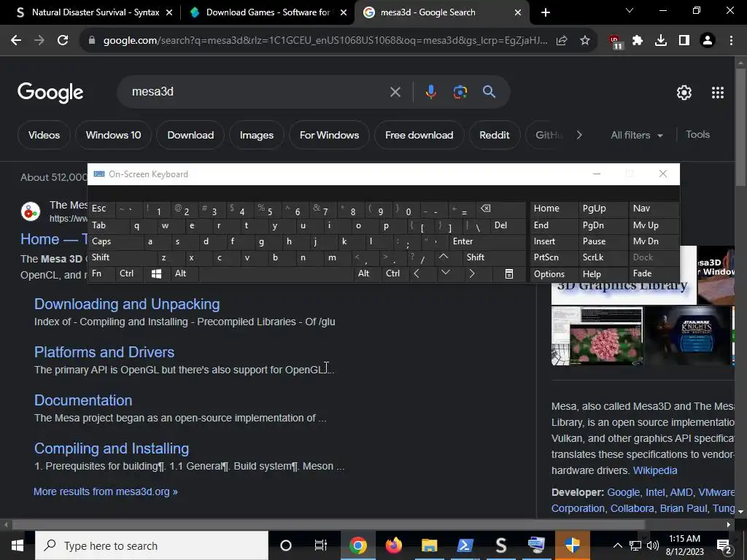Open Compiling and Installing link
The height and width of the screenshot is (560, 747).
click(112, 448)
